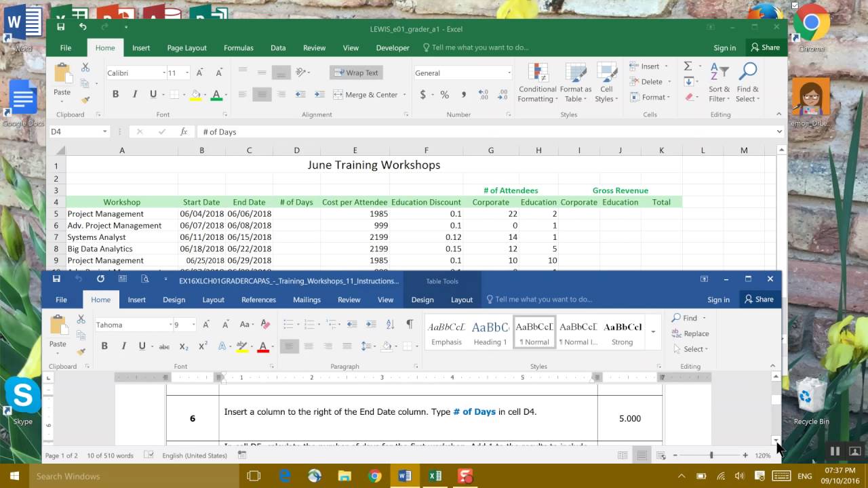The height and width of the screenshot is (488, 868).
Task: Open Excel Page Layout tab
Action: (x=186, y=47)
